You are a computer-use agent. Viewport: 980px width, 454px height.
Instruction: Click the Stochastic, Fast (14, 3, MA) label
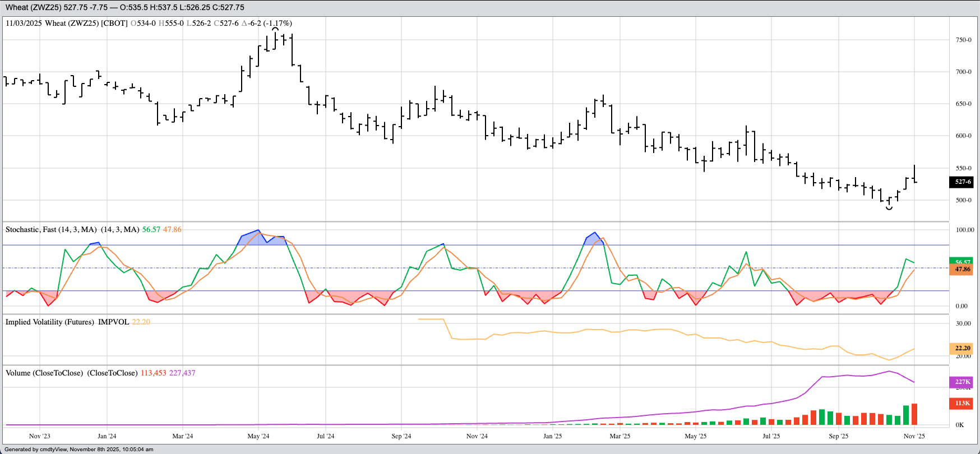pyautogui.click(x=51, y=229)
